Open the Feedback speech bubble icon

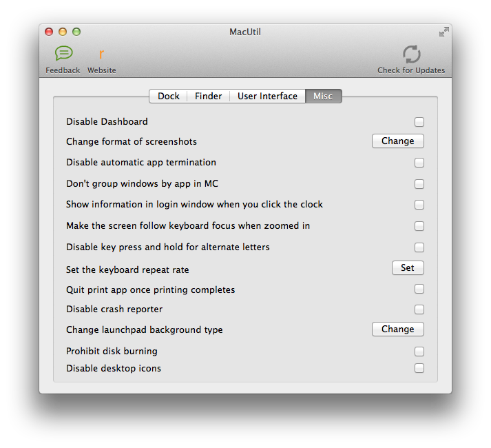(63, 53)
